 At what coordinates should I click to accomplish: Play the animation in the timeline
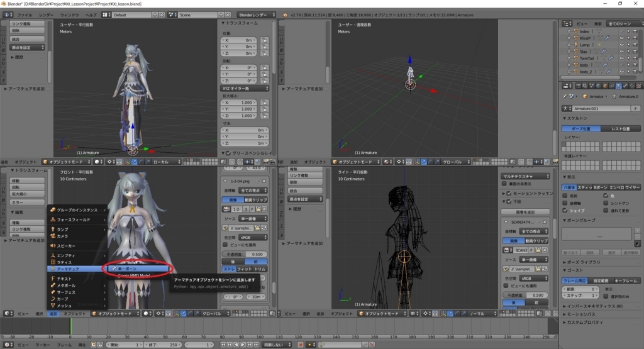(243, 345)
